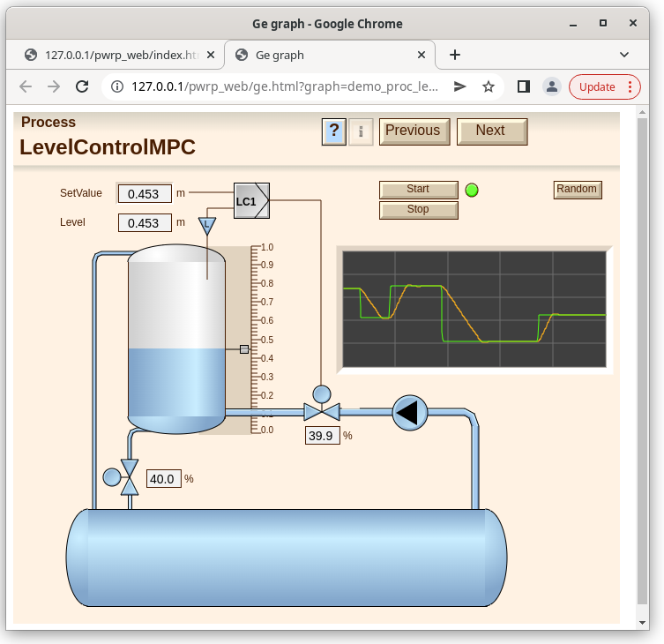Viewport: 664px width, 644px height.
Task: Click the scrollbar up arrow
Action: point(643,112)
